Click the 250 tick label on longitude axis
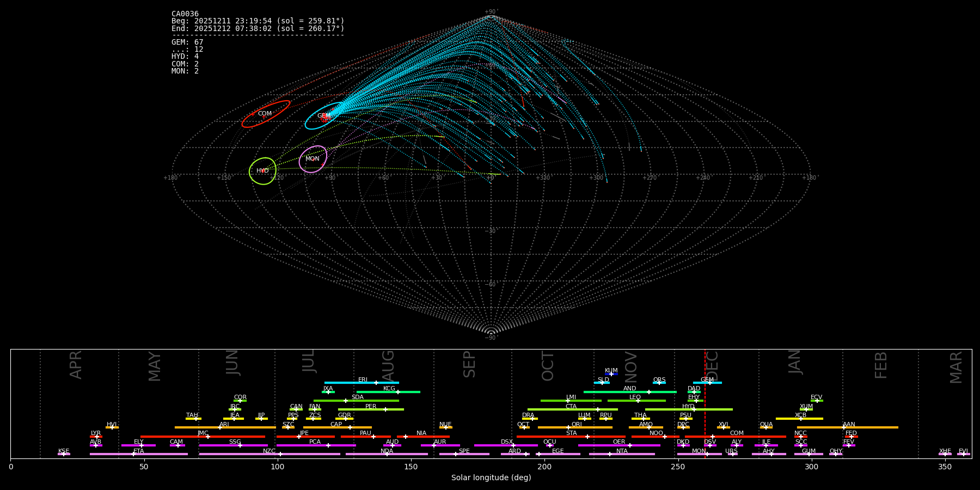Viewport: 980px width, 490px height. pyautogui.click(x=678, y=467)
